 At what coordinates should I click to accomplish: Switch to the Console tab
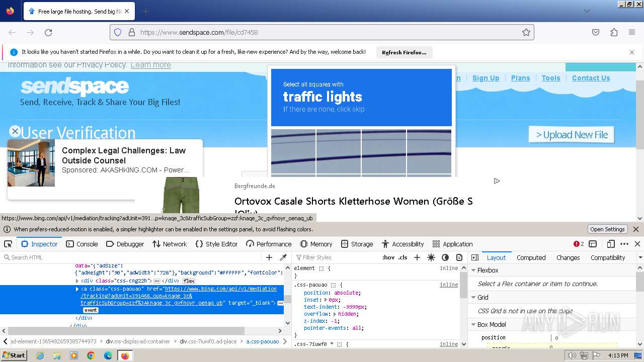coord(82,244)
